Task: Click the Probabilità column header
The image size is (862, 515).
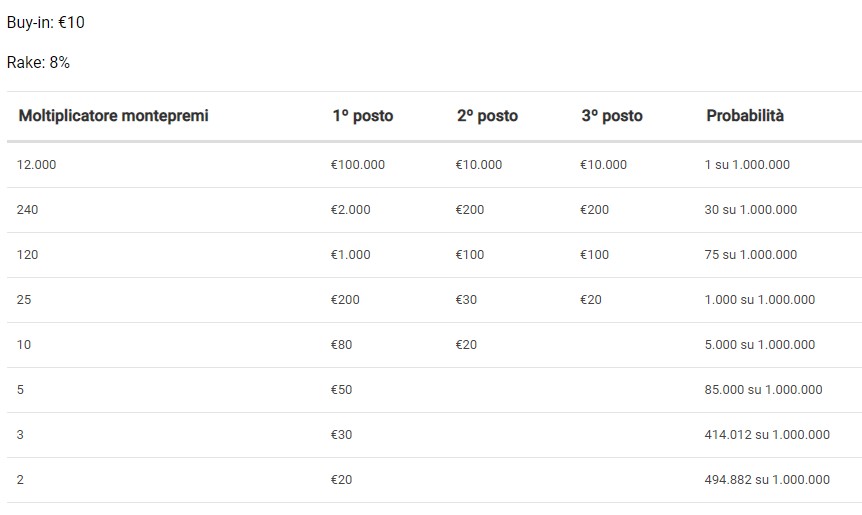Action: (745, 116)
